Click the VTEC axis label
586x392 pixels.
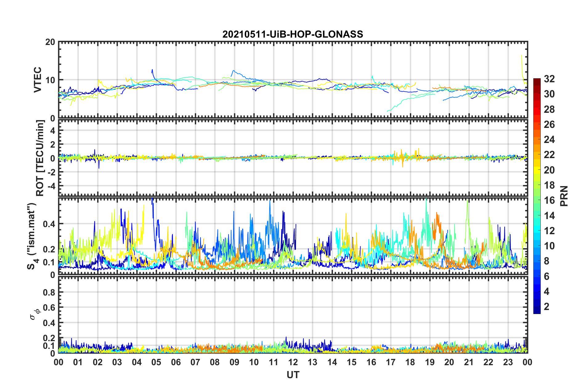pyautogui.click(x=38, y=80)
